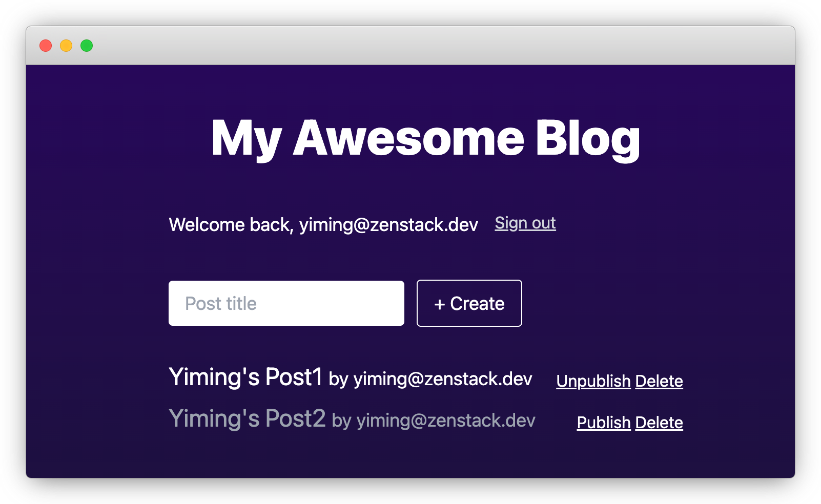
Task: Click the Sign out link
Action: (x=525, y=223)
